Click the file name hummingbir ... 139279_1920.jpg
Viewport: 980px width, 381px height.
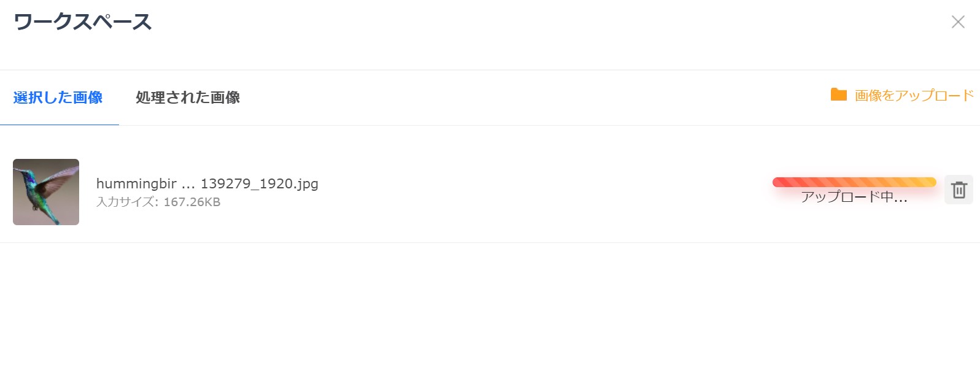[207, 183]
